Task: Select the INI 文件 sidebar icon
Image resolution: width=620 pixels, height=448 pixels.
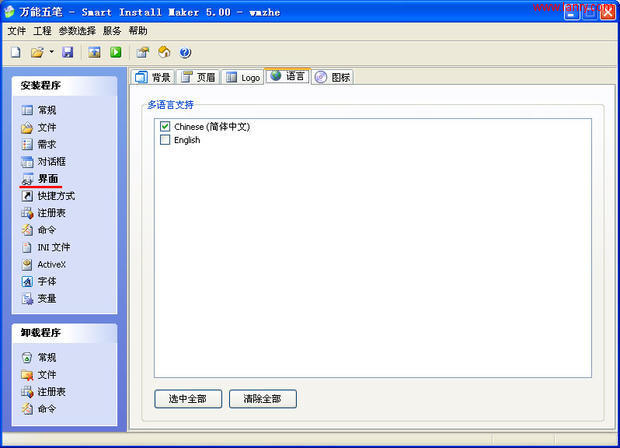Action: [x=27, y=247]
